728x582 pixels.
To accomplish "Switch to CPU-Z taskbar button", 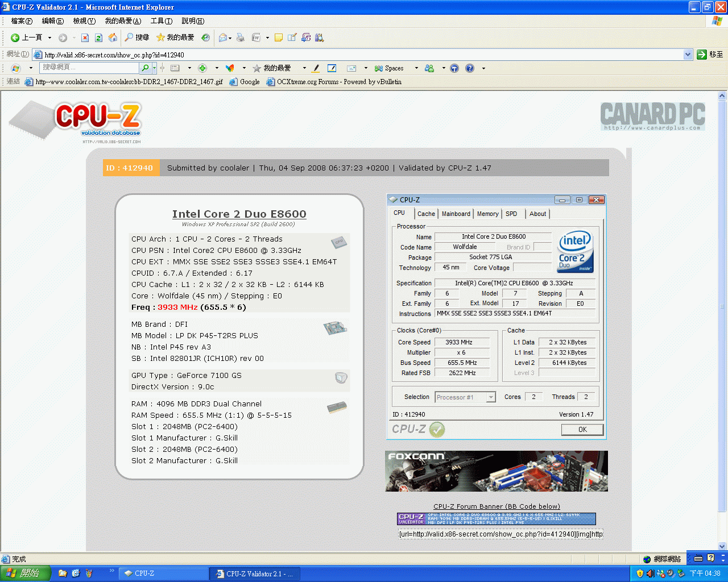I will pos(164,573).
